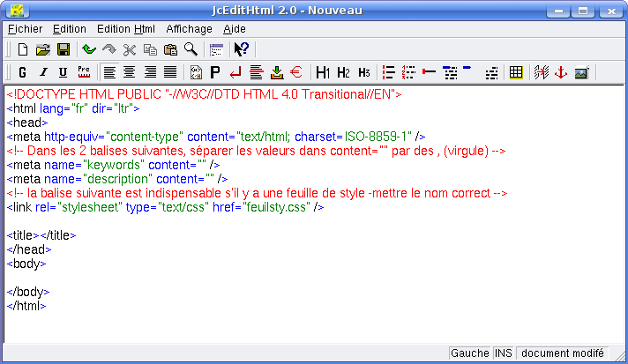This screenshot has height=364, width=628.
Task: Click inside the empty body section line
Action: point(88,277)
